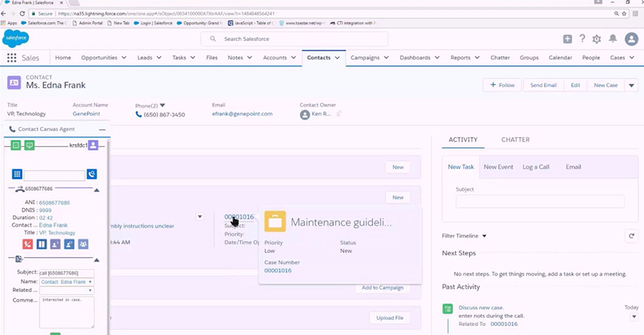Screen dimensions: 644x335
Task: Click the green checklist status icon in agent panel
Action: 15,145
